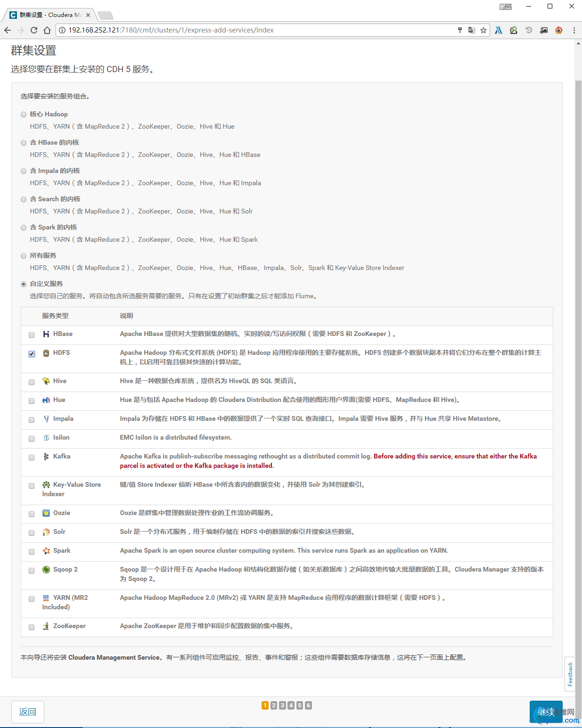This screenshot has width=582, height=728.
Task: Choose 含 Impala 的内核 radio option
Action: point(24,171)
